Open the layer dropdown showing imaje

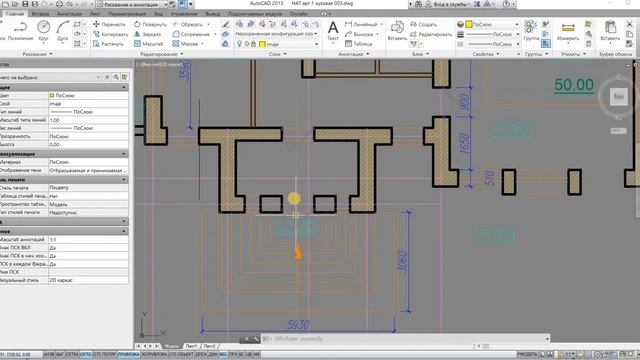coord(277,44)
